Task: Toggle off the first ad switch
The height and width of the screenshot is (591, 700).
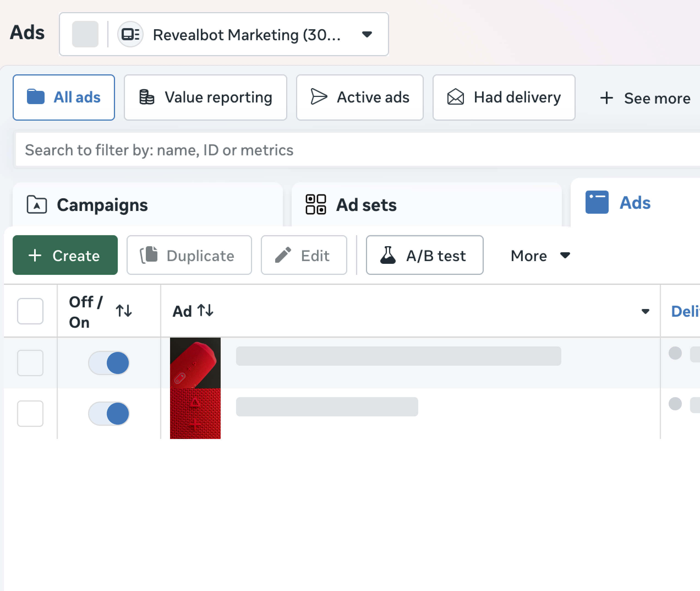Action: pos(109,363)
